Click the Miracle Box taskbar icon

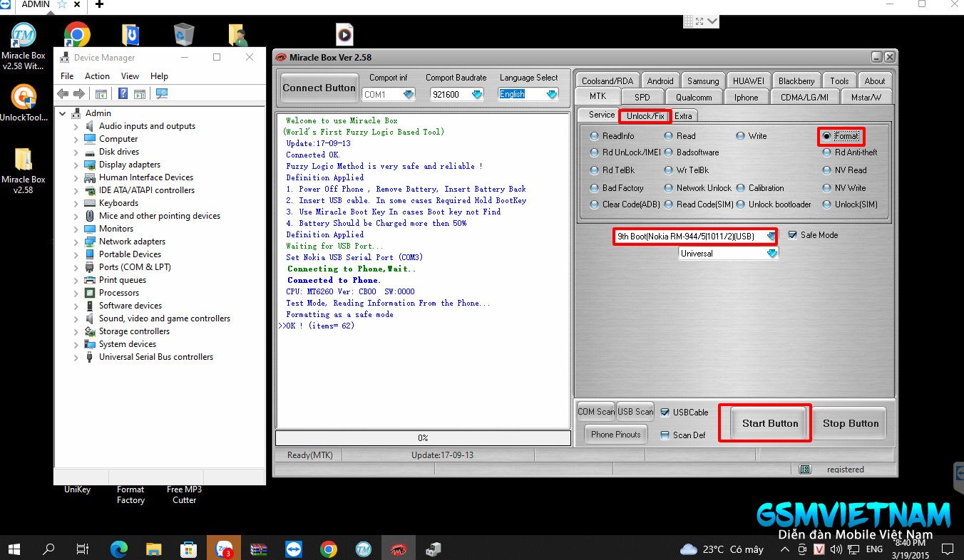click(398, 549)
